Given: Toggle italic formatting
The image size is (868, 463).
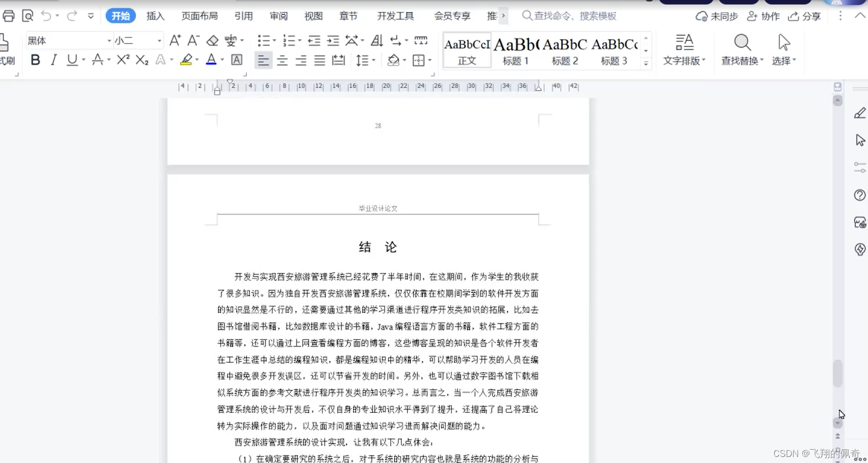Looking at the screenshot, I should [x=54, y=60].
